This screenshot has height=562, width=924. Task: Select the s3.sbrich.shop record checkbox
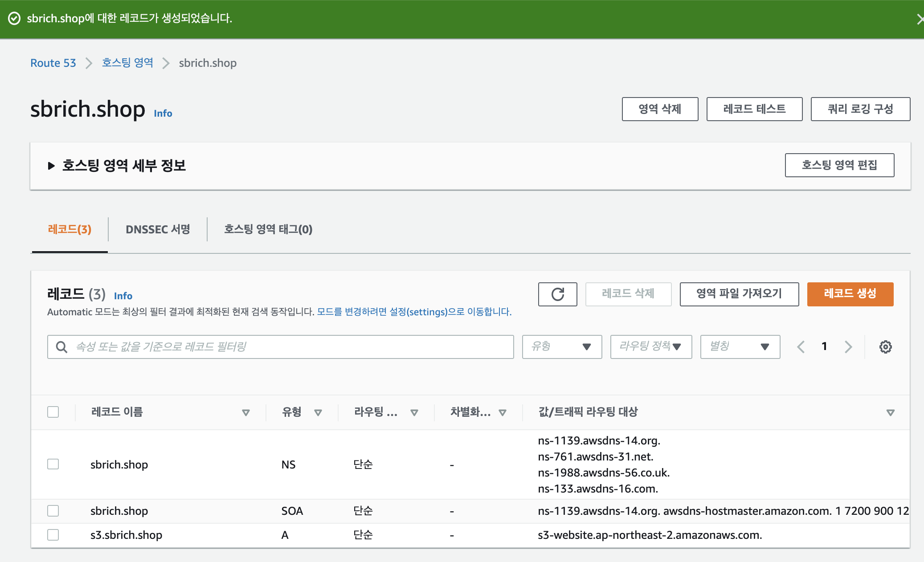click(x=53, y=534)
